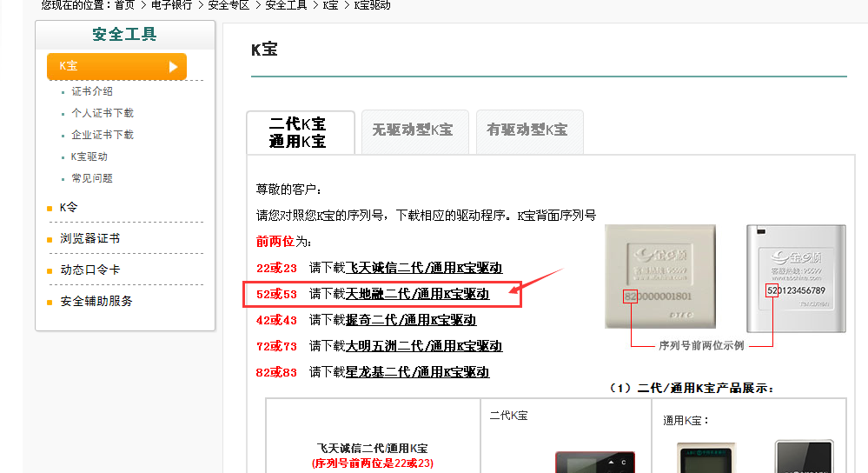Screen dimensions: 868x473
Task: Switch to the 无驱动型K宝 tab
Action: tap(415, 132)
